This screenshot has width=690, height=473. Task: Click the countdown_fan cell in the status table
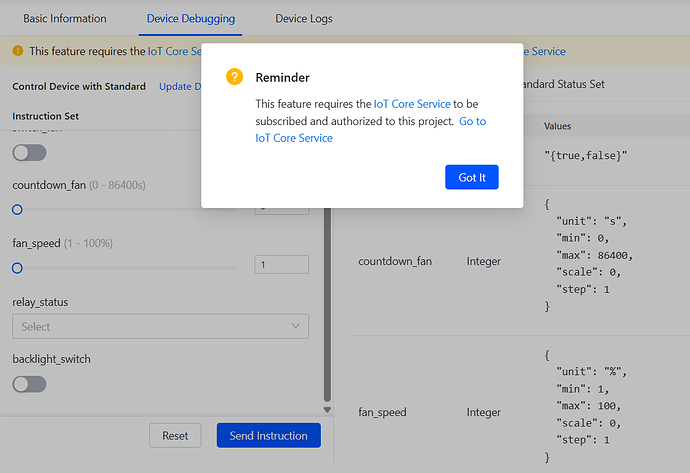pos(395,261)
